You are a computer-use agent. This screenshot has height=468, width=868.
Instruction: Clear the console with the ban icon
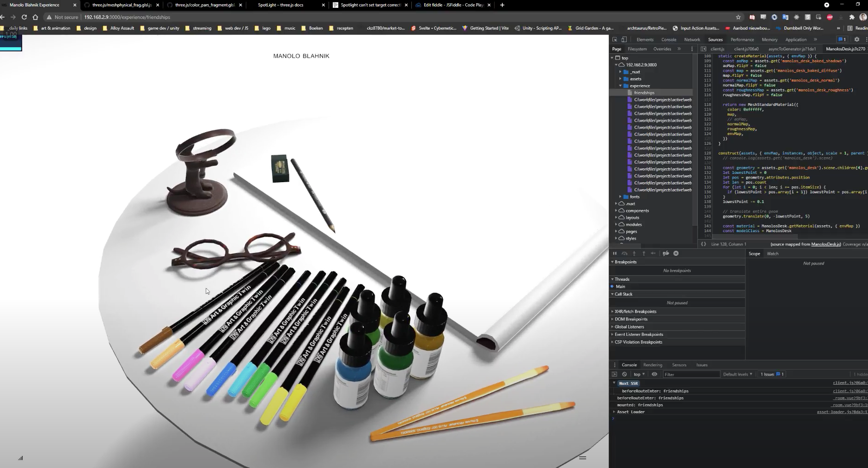pyautogui.click(x=624, y=374)
